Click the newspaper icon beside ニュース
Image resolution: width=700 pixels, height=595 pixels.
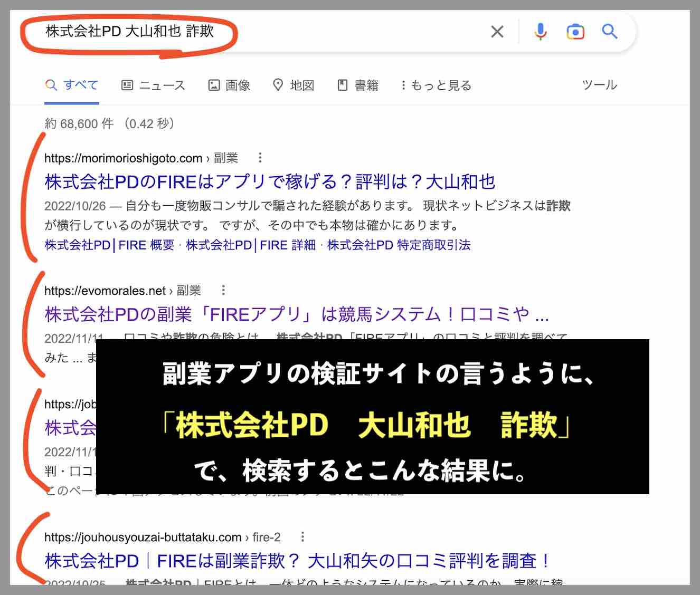127,85
